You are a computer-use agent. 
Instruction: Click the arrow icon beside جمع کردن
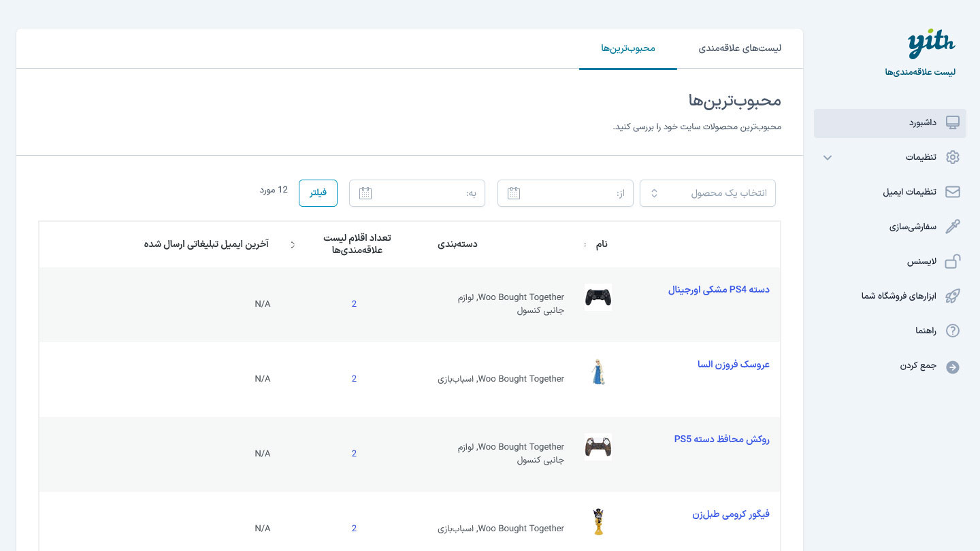953,367
